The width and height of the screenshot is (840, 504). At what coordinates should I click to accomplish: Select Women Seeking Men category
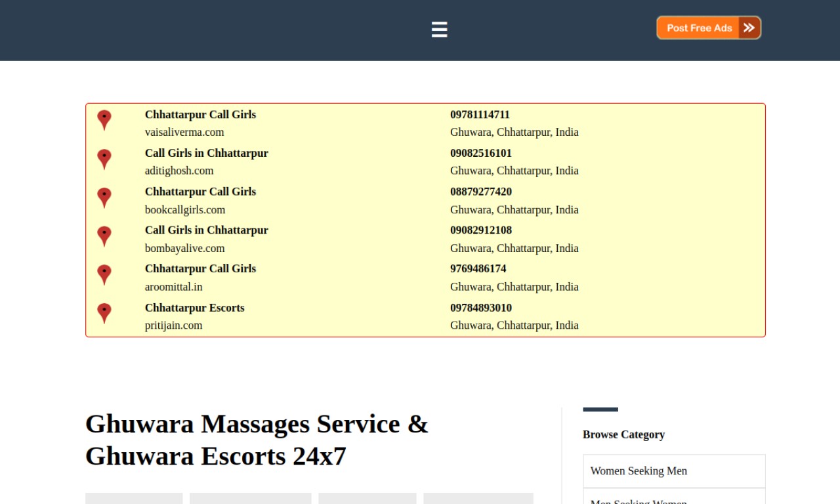tap(674, 471)
